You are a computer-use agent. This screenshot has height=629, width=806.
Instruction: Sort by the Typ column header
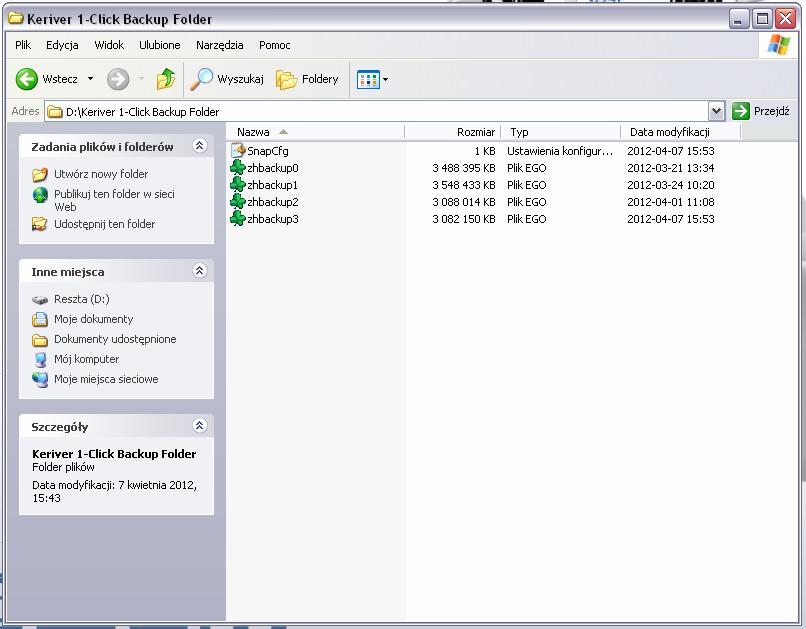pyautogui.click(x=560, y=132)
